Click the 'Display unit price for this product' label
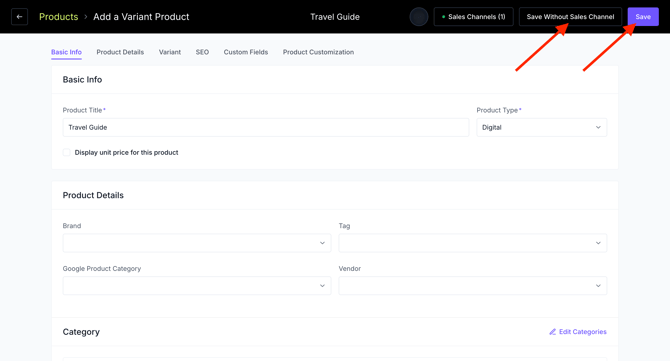670x361 pixels. (x=126, y=153)
